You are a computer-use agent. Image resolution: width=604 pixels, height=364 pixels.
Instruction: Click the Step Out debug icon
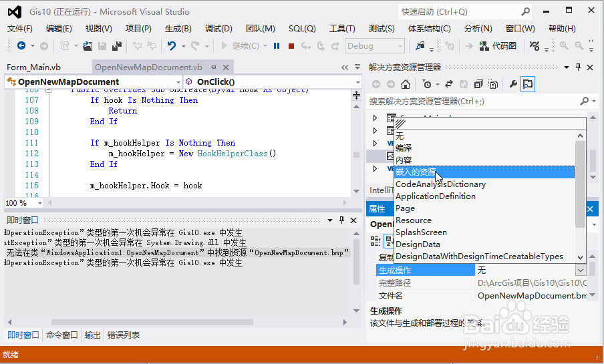335,46
